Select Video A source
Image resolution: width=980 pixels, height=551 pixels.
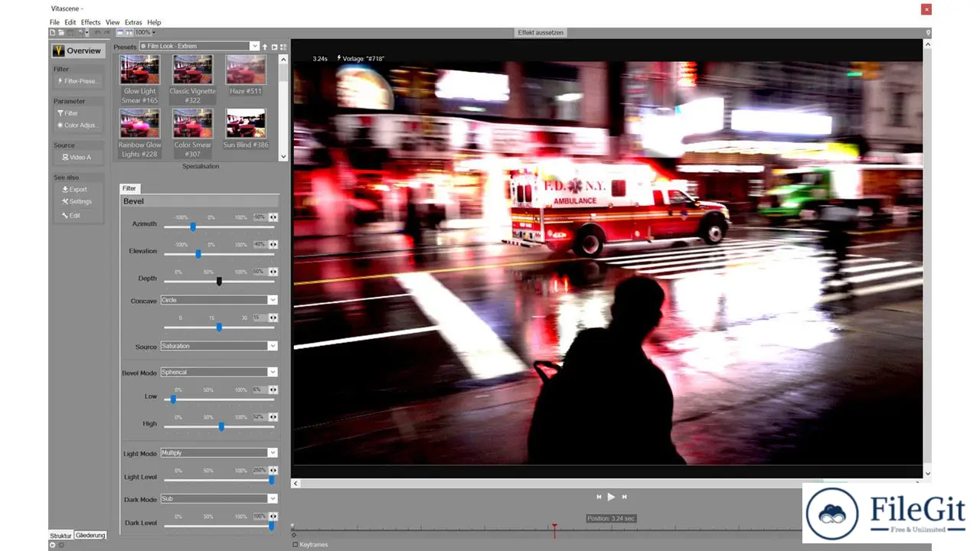pos(78,157)
